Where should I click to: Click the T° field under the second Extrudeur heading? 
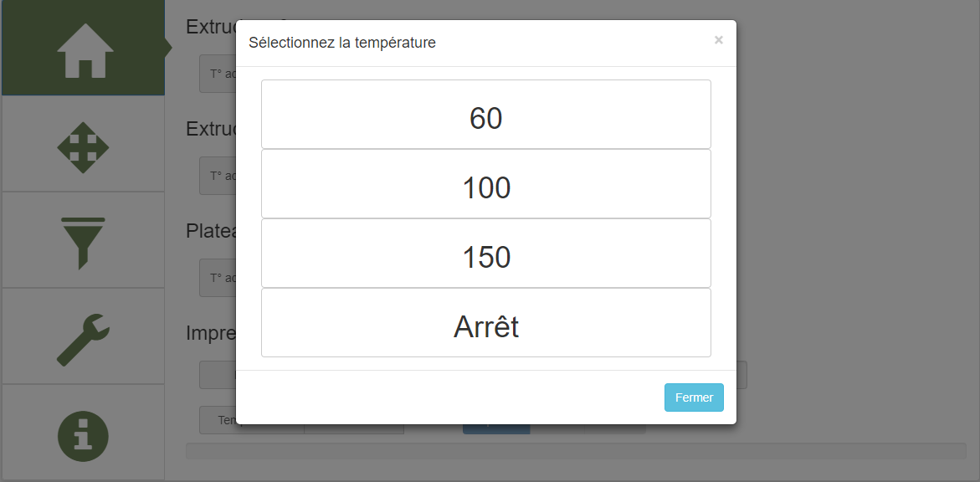(218, 176)
